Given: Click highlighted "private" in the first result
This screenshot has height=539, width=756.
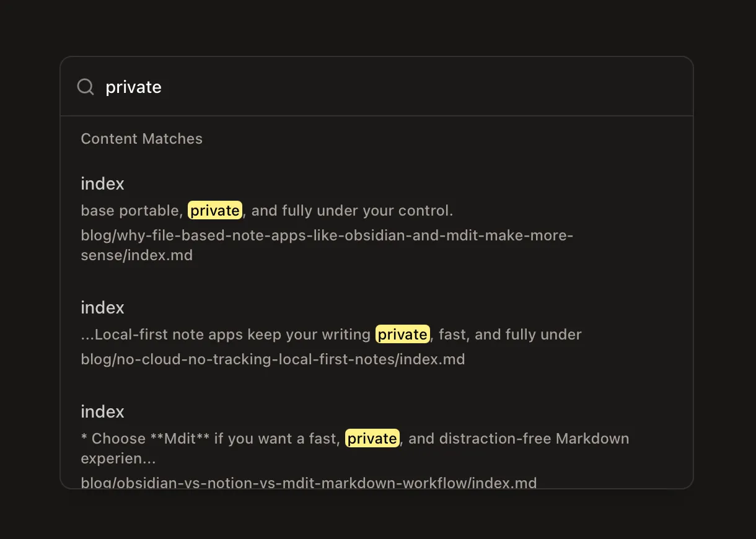Looking at the screenshot, I should click(x=214, y=211).
